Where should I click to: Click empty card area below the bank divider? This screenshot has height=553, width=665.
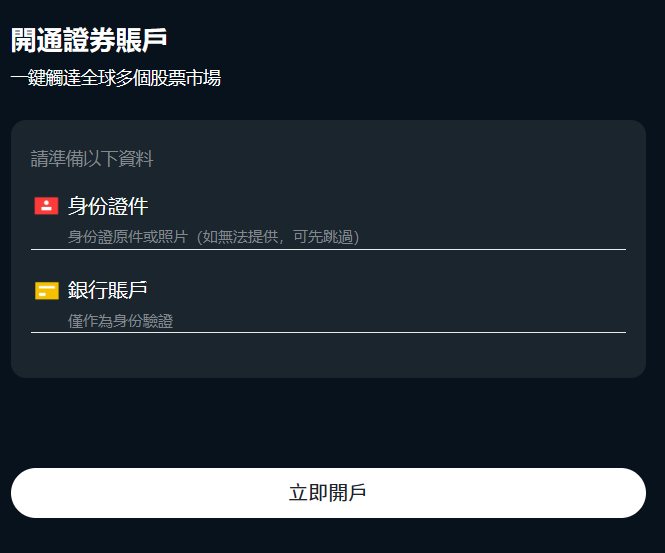(328, 356)
